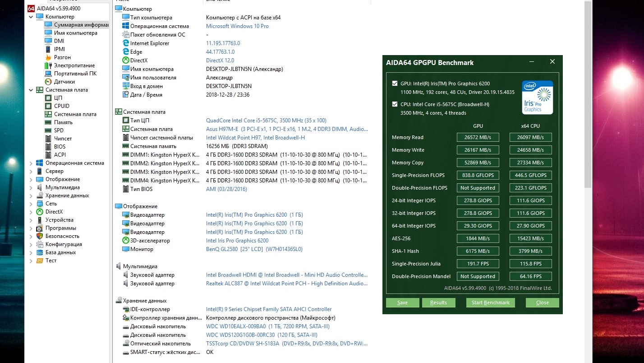Click the memory module icon beside Память

(48, 122)
